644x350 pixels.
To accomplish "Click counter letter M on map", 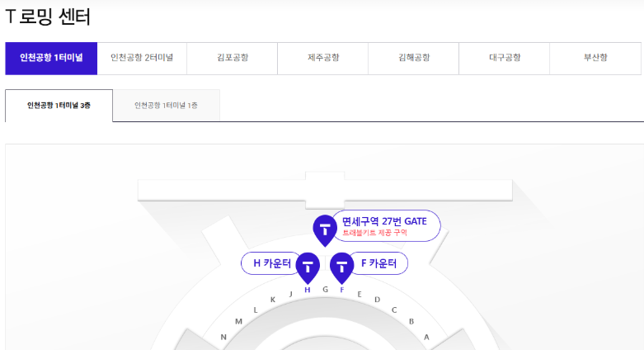I will 238,322.
